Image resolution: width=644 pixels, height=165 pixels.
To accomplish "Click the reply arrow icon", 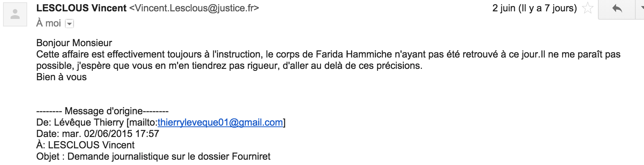I will pos(617,8).
